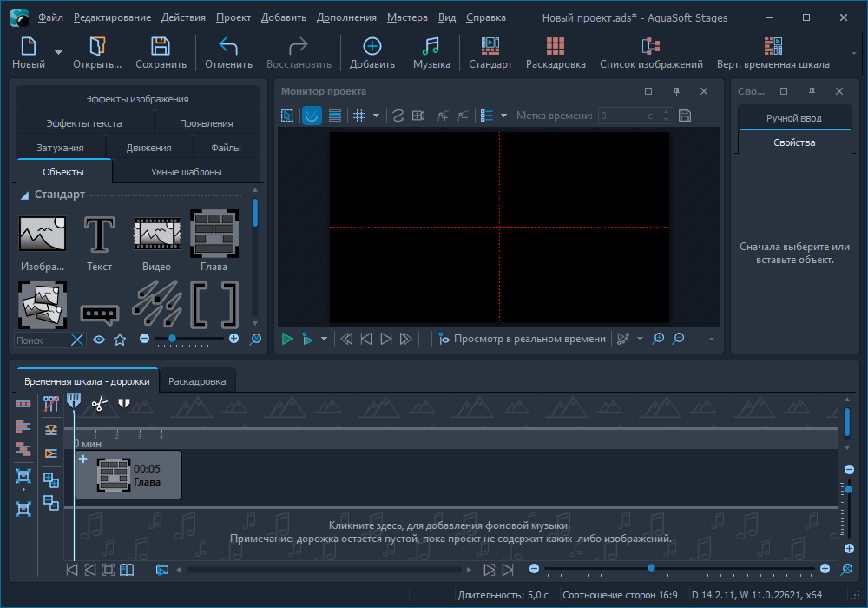Open Список изображений from the toolbar
Image resolution: width=868 pixels, height=608 pixels.
[649, 52]
